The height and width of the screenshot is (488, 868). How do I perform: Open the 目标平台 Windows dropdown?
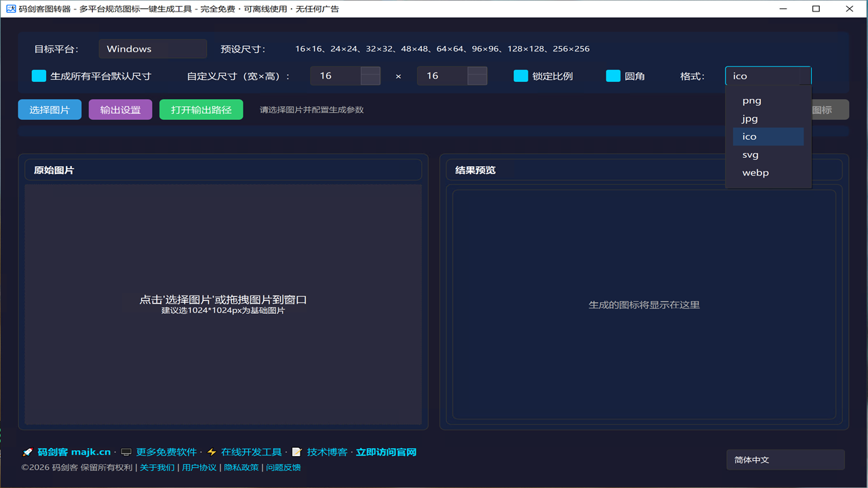153,49
